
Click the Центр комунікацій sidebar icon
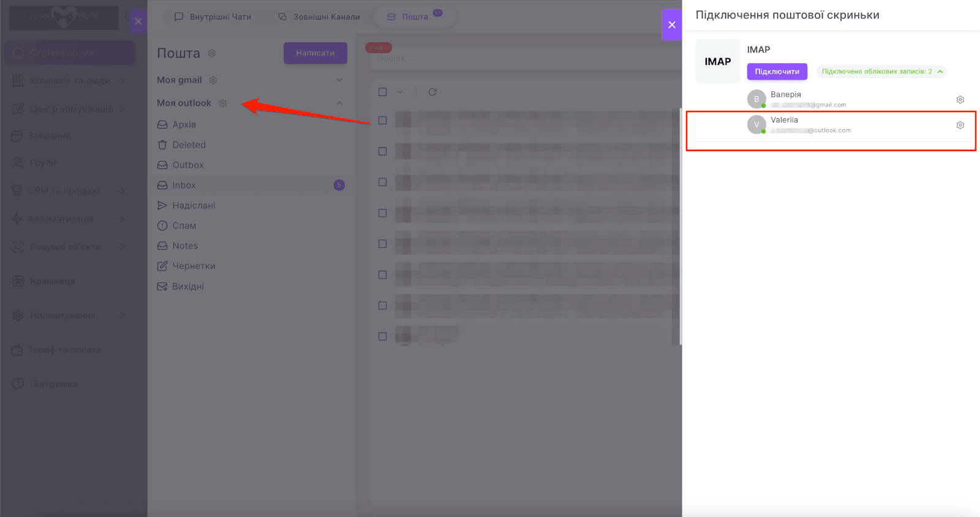click(x=18, y=109)
